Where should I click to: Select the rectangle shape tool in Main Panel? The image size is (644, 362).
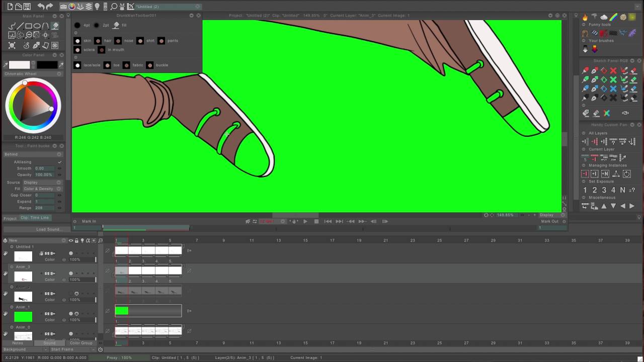tap(29, 26)
